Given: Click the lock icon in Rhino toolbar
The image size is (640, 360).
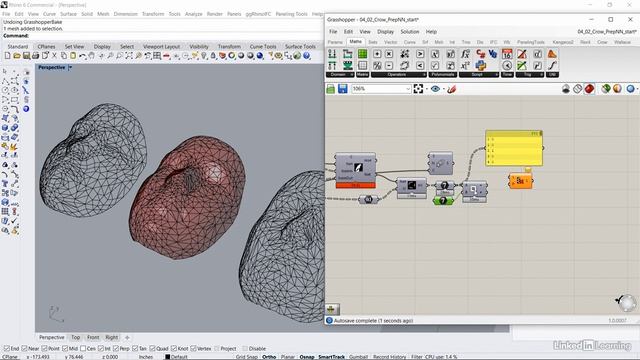Looking at the screenshot, I should click(213, 56).
